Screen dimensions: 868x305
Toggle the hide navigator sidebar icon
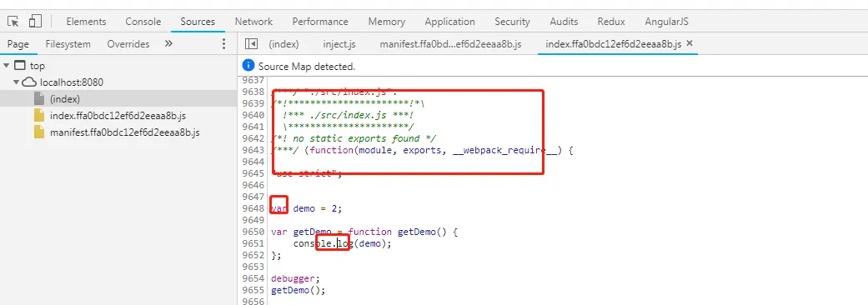251,43
